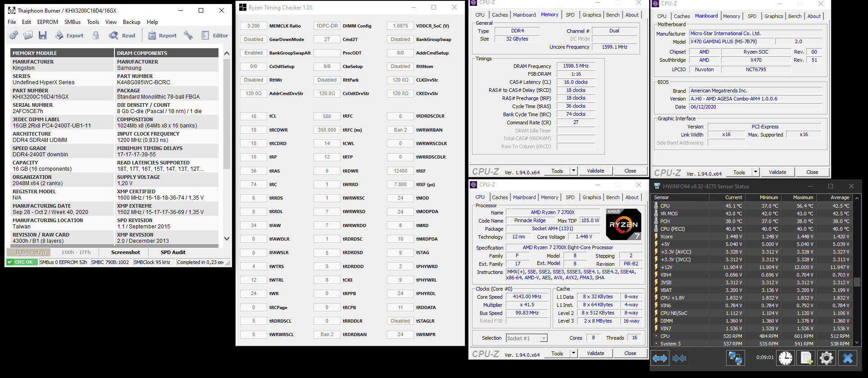The height and width of the screenshot is (378, 868).
Task: Open the File menu in Thaiphoon Burner
Action: point(12,22)
